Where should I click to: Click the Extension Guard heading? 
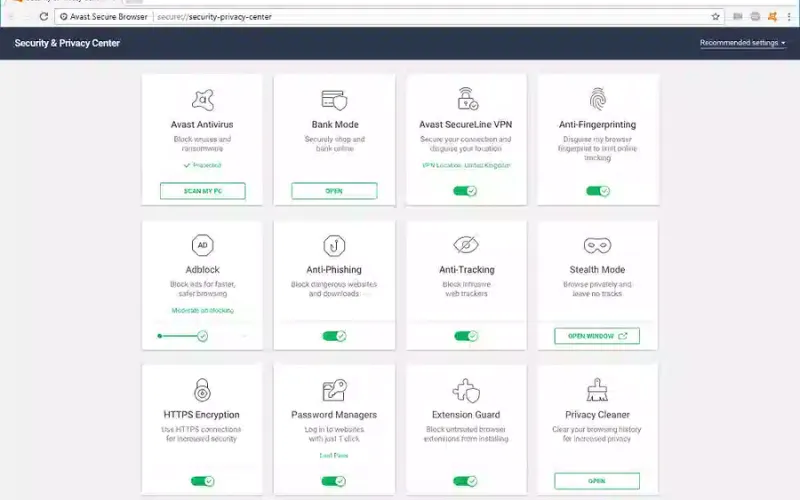tap(466, 414)
